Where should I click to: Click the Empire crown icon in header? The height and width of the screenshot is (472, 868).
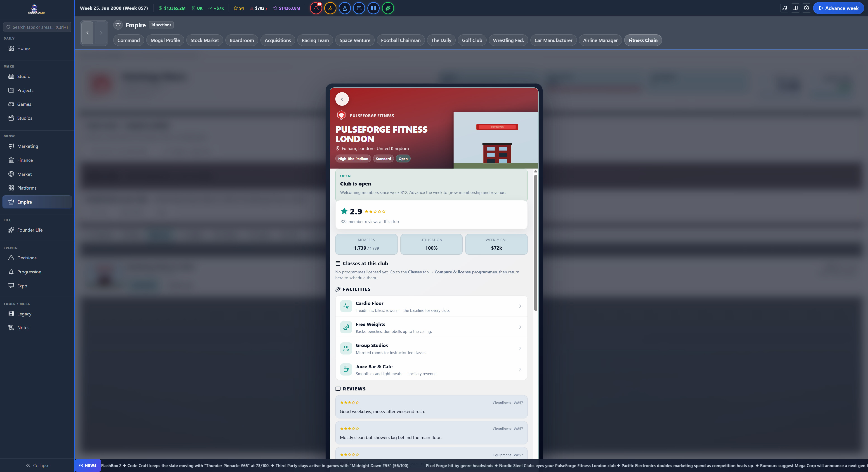click(x=118, y=25)
